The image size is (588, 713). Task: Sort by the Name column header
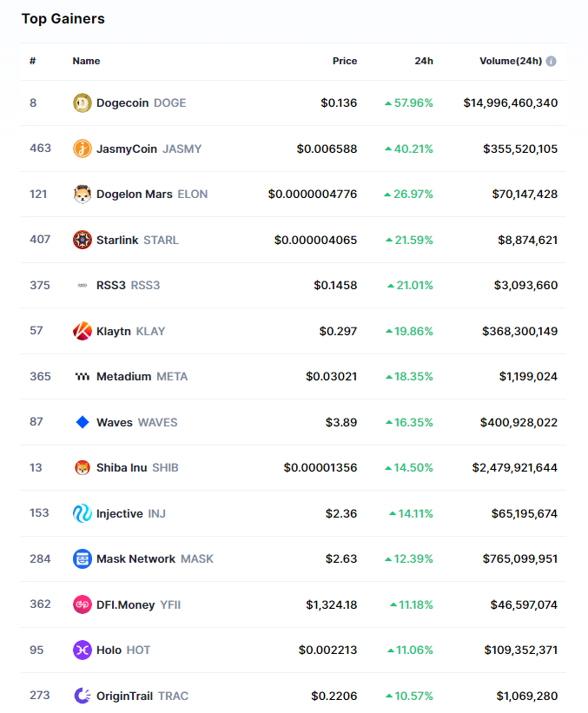tap(86, 61)
